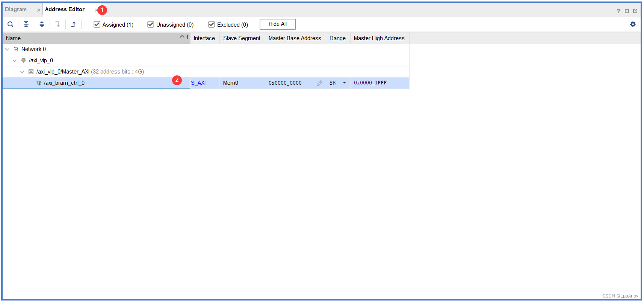Click the pencil edit icon for base address
This screenshot has width=644, height=302.
click(x=319, y=83)
